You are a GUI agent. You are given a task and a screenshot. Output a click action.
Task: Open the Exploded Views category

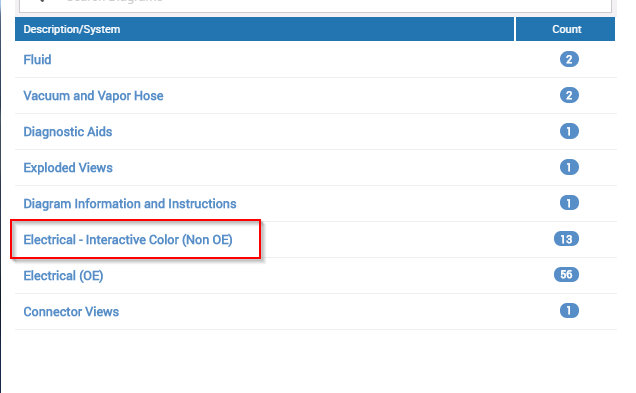(x=68, y=168)
